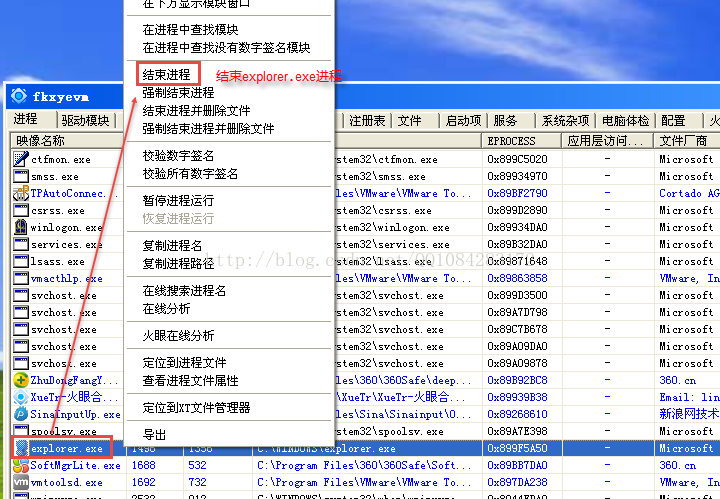720x499 pixels.
Task: Click the XueTr process icon
Action: click(21, 397)
